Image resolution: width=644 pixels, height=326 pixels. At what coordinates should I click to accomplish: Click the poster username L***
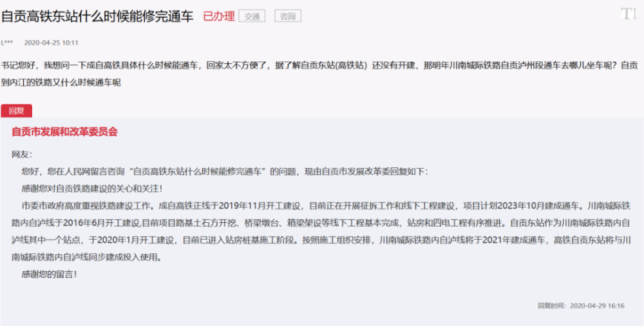[7, 43]
